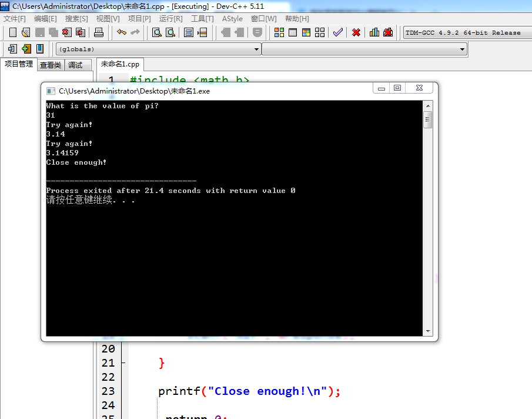Click the Print icon

pos(99,32)
